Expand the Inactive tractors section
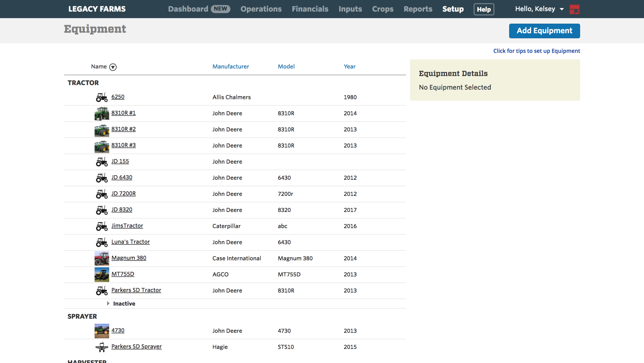 tap(121, 304)
